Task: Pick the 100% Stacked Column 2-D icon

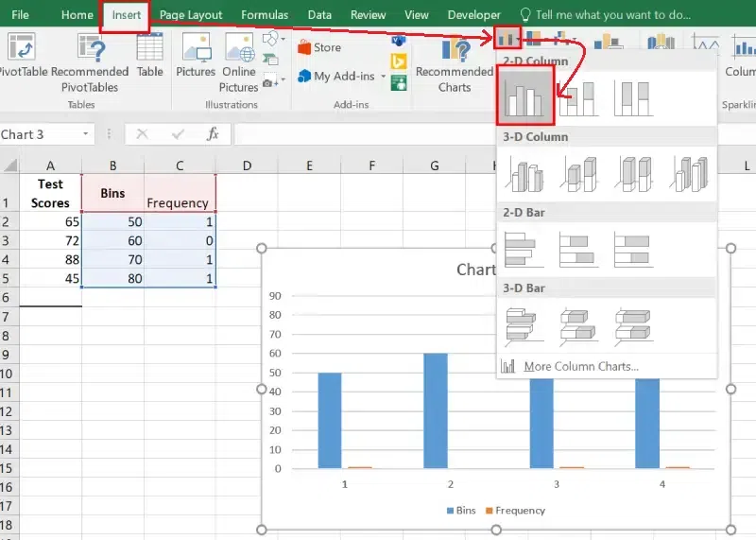Action: (x=633, y=98)
